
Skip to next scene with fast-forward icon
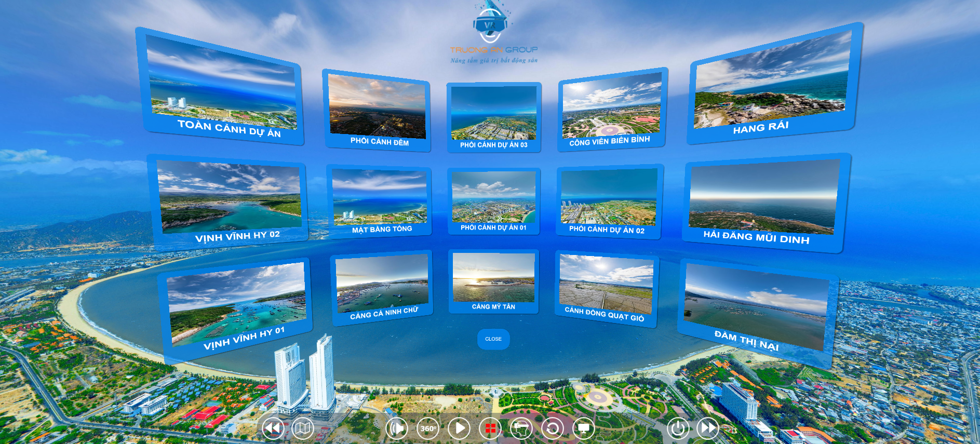[708, 428]
